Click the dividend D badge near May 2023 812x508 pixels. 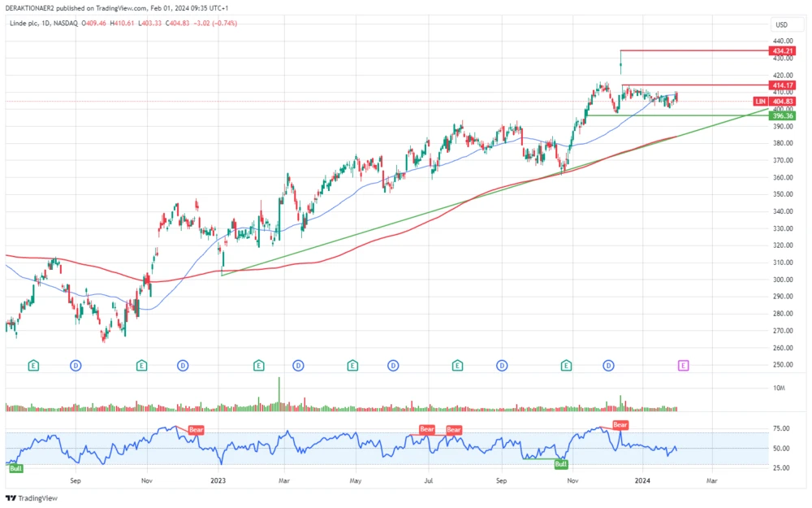tap(393, 366)
